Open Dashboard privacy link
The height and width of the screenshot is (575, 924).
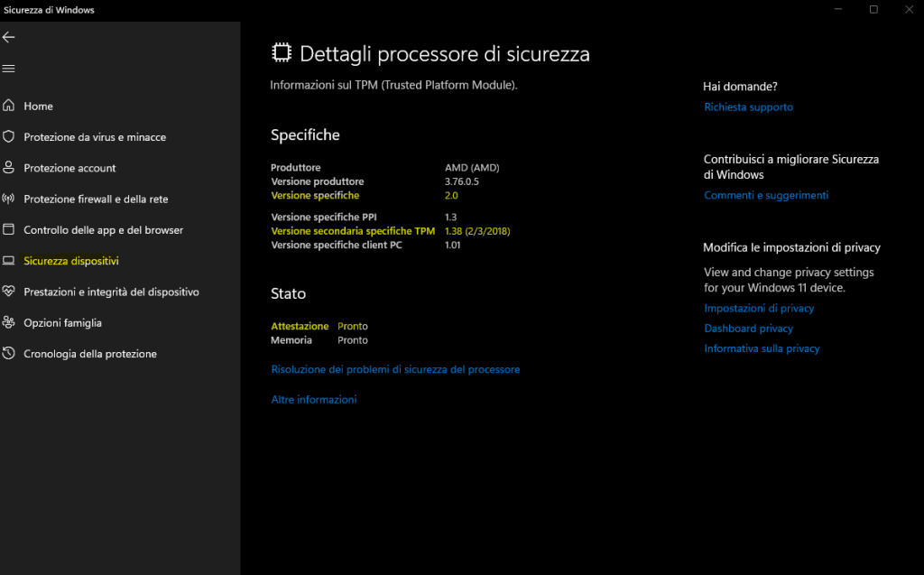point(748,329)
